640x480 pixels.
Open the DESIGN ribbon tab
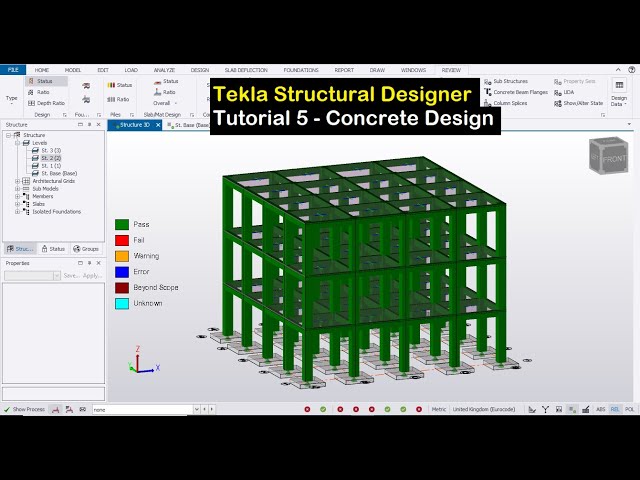pos(200,70)
